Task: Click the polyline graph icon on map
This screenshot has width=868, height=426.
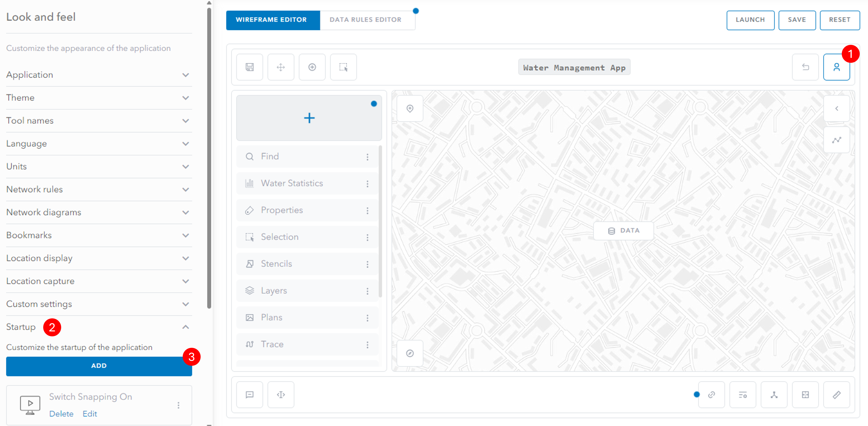Action: 836,140
